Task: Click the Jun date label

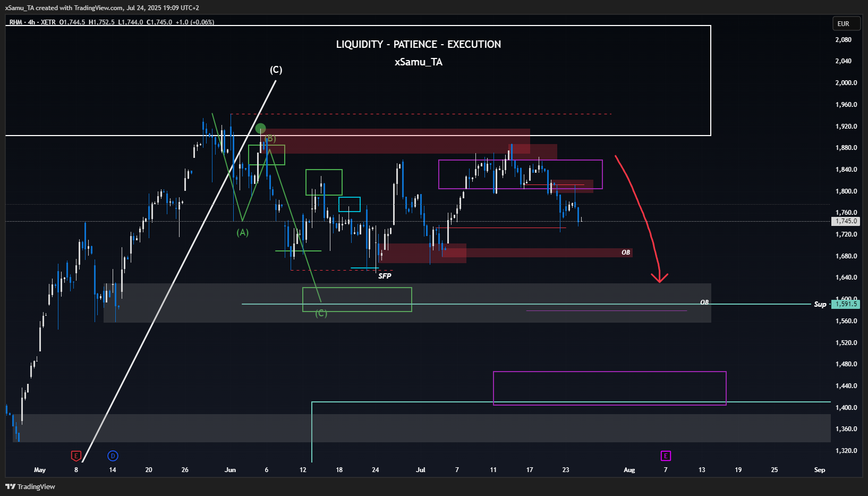Action: coord(230,470)
